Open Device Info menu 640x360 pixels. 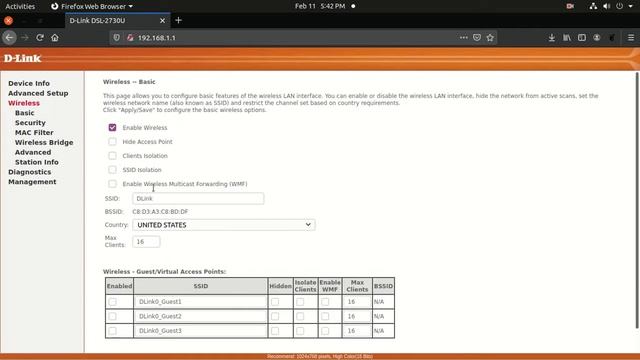coord(29,83)
